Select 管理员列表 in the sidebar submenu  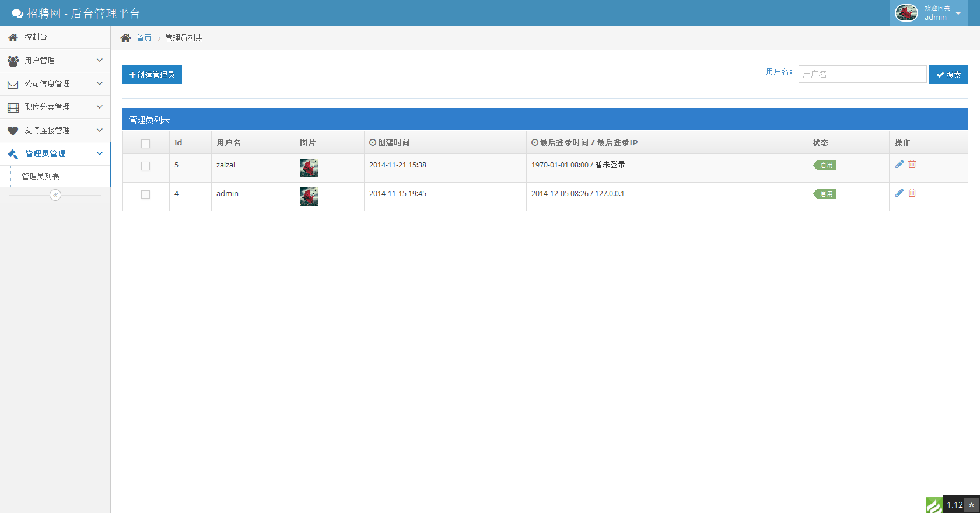41,176
